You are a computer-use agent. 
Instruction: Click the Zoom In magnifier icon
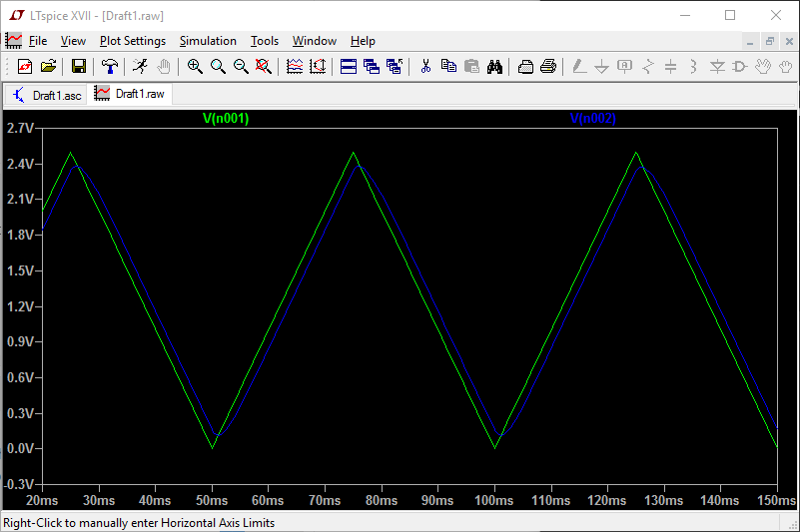[195, 67]
